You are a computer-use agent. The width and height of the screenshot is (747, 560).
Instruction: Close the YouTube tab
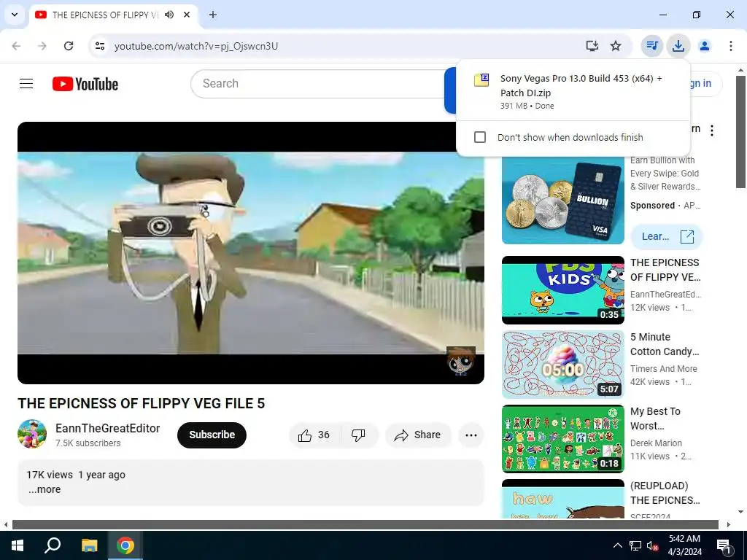tap(187, 15)
